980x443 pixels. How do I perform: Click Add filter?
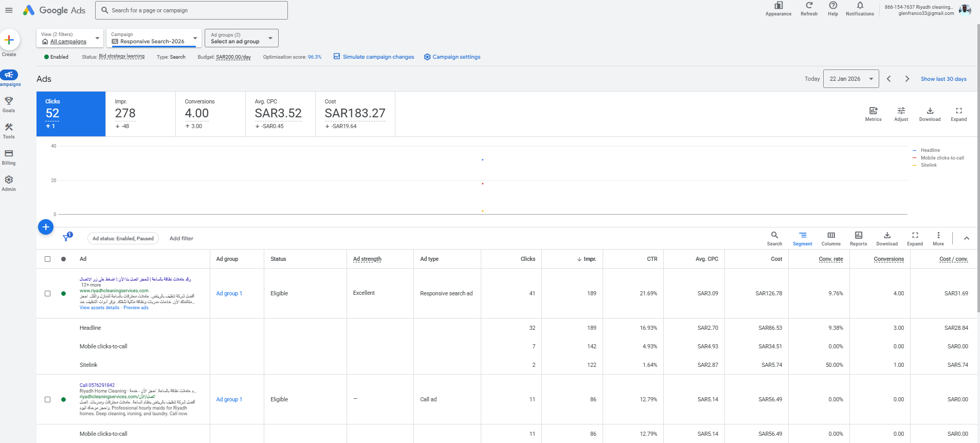182,239
